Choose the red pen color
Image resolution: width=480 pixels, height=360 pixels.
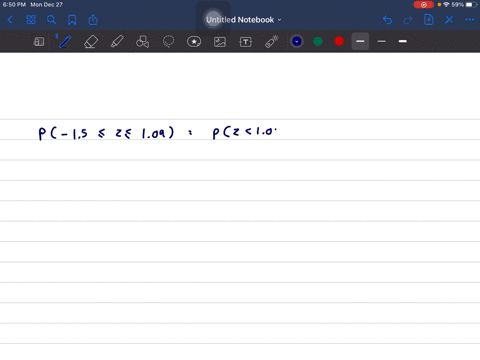tap(339, 41)
